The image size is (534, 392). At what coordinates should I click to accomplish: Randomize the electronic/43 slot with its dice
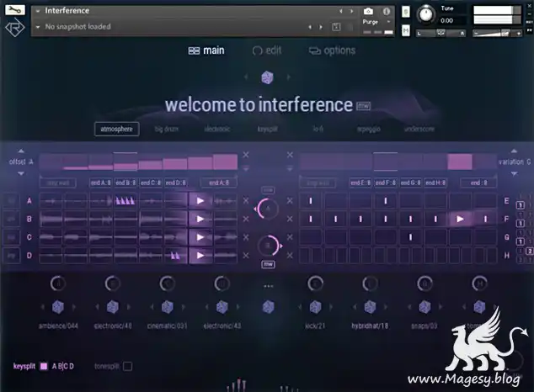(x=222, y=307)
